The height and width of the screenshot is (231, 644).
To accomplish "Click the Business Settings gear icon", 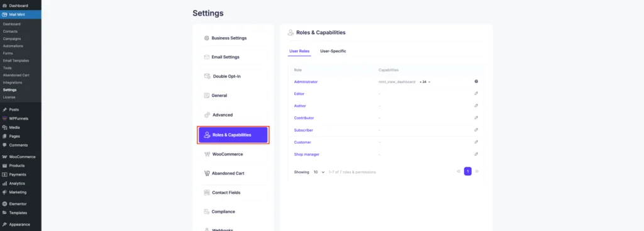I will coord(206,38).
